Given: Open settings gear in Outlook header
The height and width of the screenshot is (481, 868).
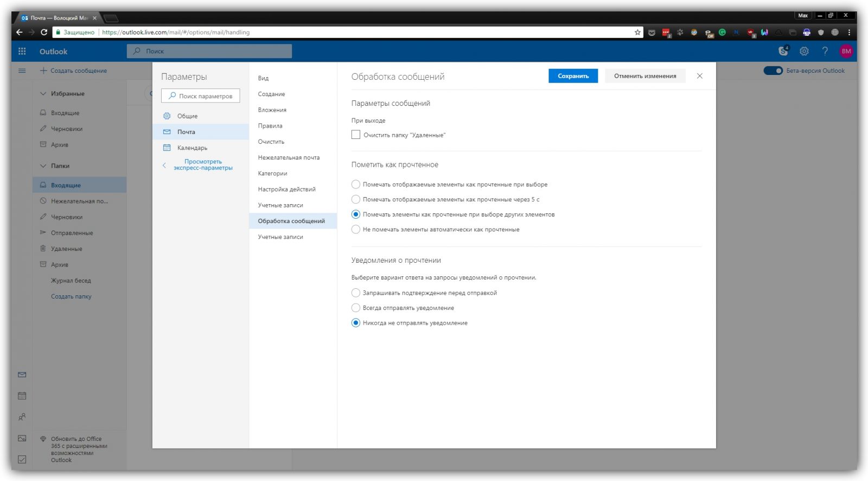Looking at the screenshot, I should tap(804, 51).
